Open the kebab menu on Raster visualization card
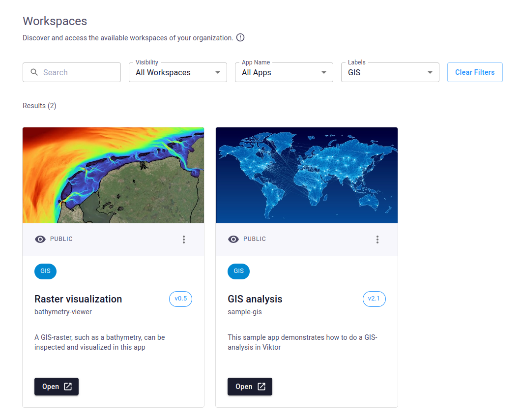Viewport: 522px width, 420px height. click(x=184, y=239)
